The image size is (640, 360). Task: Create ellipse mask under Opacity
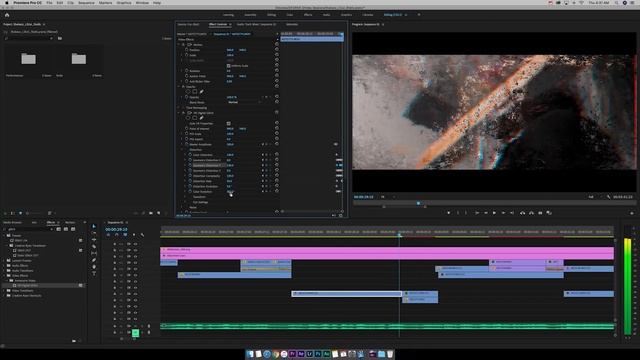tap(188, 92)
